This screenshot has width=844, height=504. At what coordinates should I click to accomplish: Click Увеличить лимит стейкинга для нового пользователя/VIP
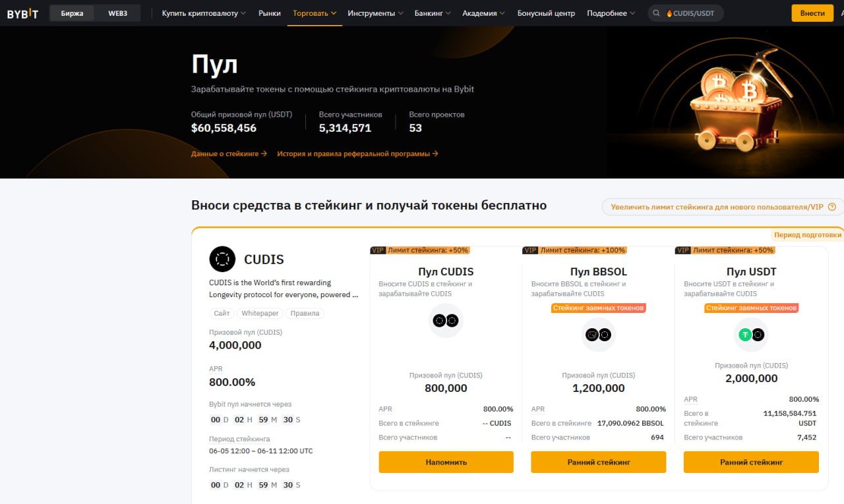click(723, 207)
